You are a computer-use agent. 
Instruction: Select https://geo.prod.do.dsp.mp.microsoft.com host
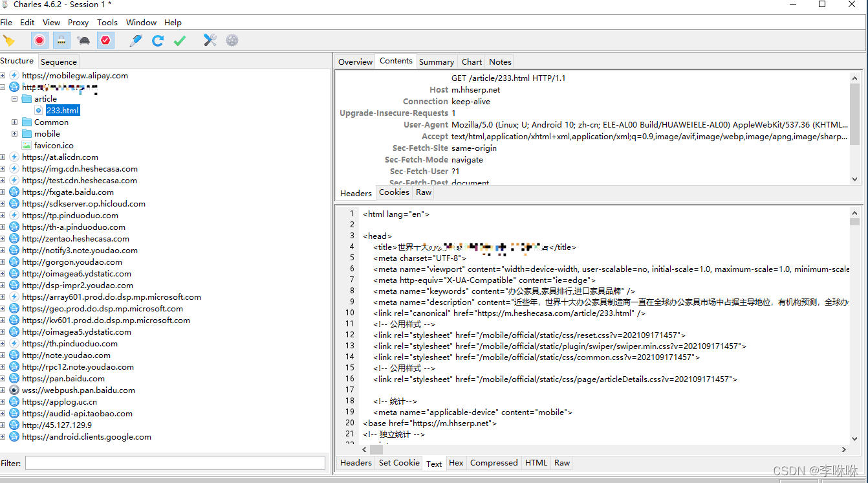click(x=102, y=309)
